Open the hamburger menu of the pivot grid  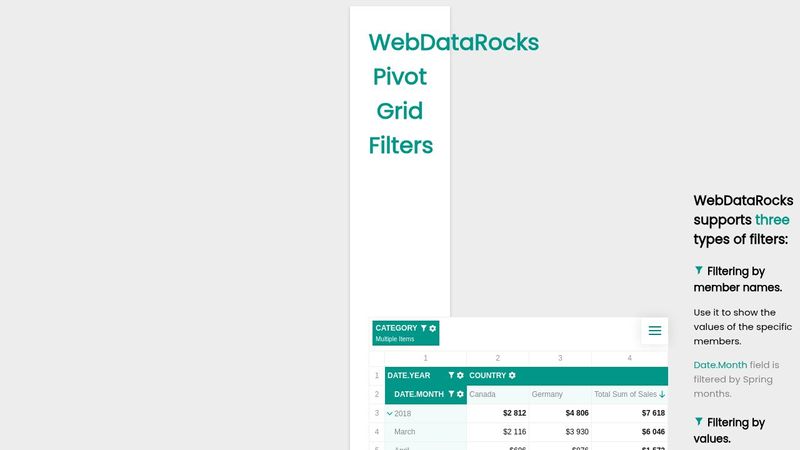point(655,331)
